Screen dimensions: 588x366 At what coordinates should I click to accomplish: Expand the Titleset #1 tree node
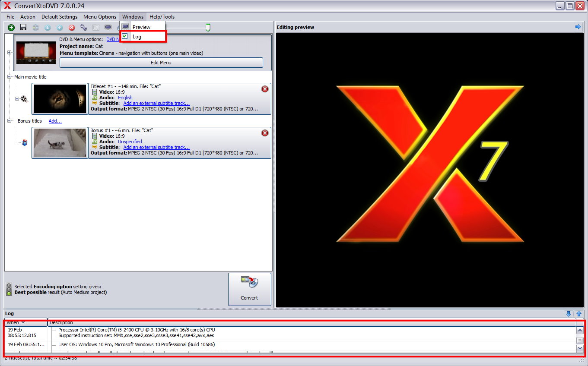pyautogui.click(x=17, y=98)
